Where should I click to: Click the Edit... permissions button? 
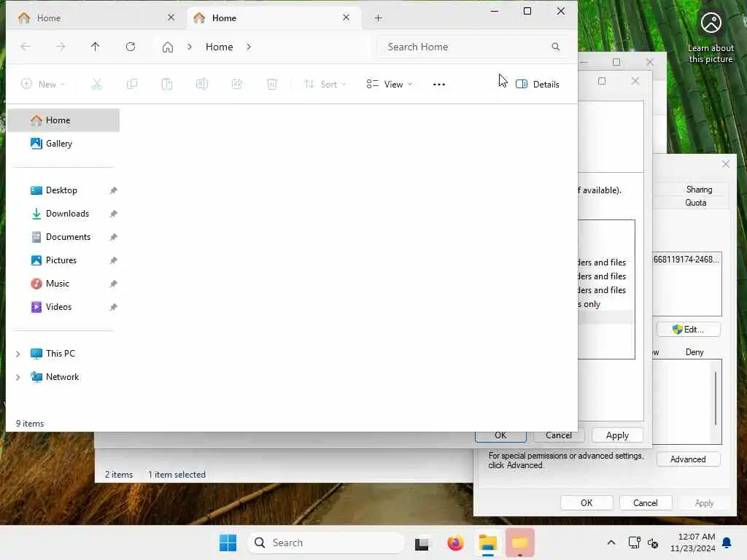coord(689,330)
